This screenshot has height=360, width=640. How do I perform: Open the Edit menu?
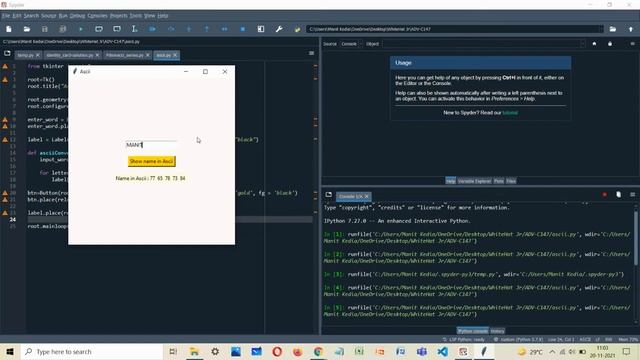17,16
